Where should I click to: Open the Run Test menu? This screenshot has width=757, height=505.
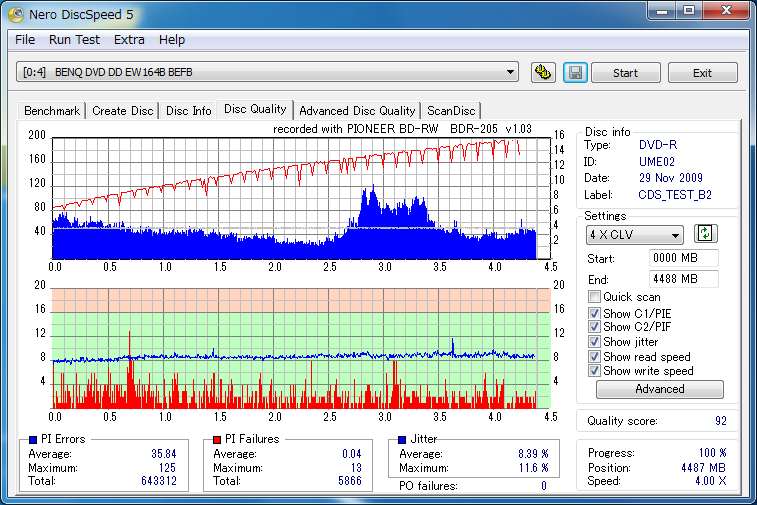point(74,40)
